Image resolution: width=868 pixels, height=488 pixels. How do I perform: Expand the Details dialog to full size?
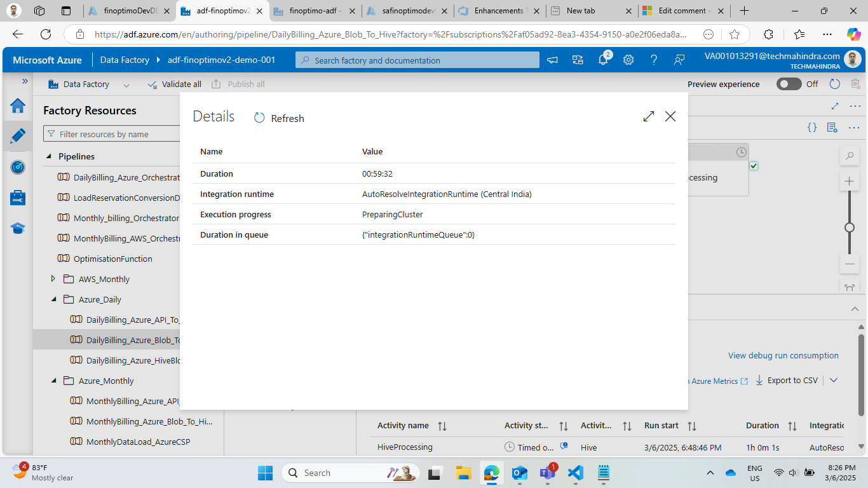[x=649, y=116]
